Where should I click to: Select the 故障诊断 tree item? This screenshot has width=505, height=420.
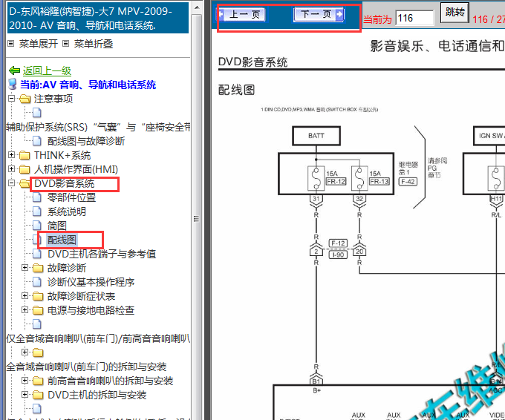(67, 268)
